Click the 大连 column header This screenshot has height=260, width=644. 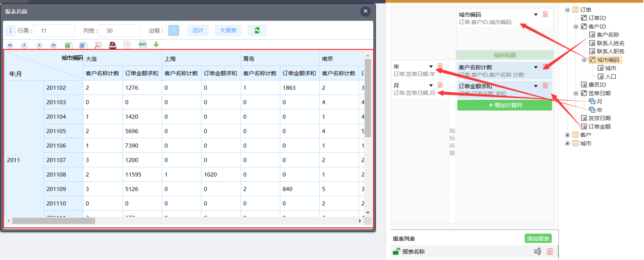click(122, 59)
